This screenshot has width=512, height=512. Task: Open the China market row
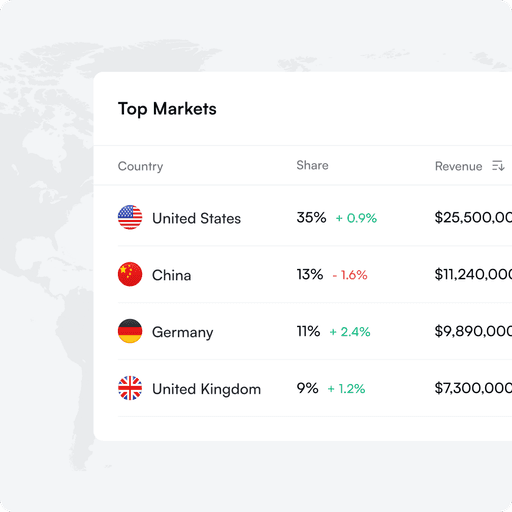(x=315, y=274)
